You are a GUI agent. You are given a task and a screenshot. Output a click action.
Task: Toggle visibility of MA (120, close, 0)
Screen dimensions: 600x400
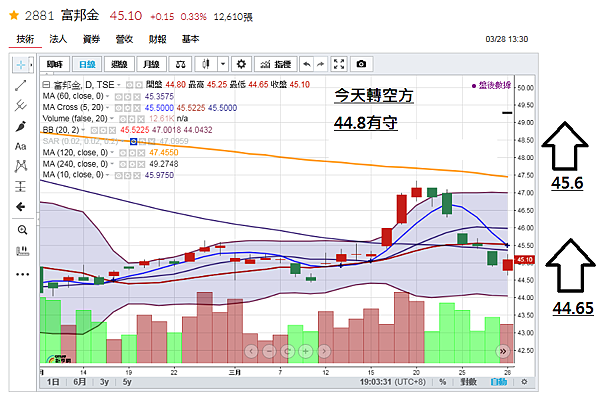(x=123, y=153)
